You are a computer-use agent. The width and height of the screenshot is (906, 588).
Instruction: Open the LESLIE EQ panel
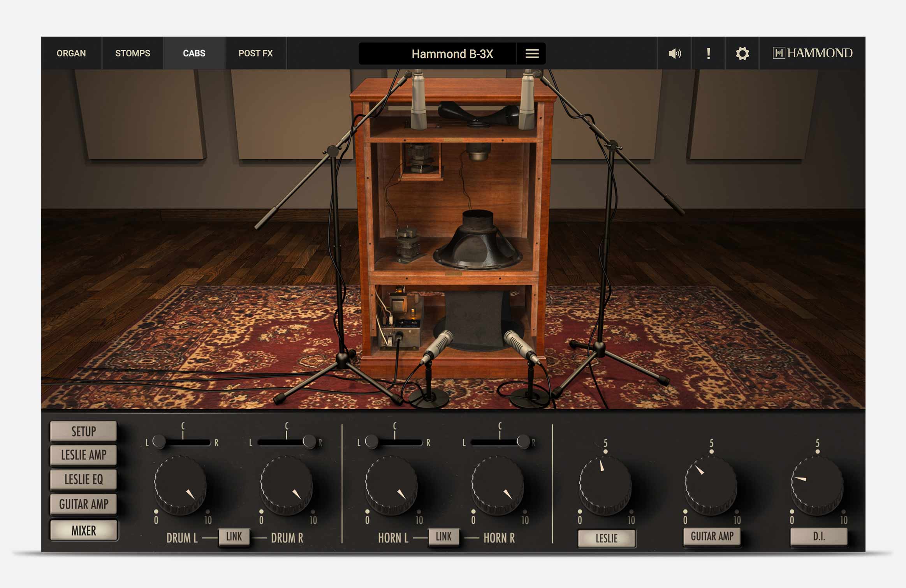pyautogui.click(x=83, y=479)
